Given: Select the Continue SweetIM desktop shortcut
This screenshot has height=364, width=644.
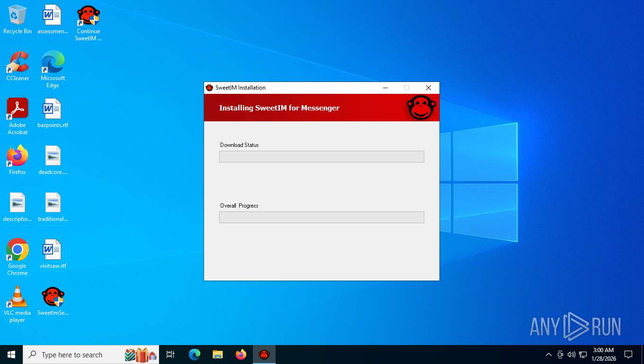Looking at the screenshot, I should [89, 23].
